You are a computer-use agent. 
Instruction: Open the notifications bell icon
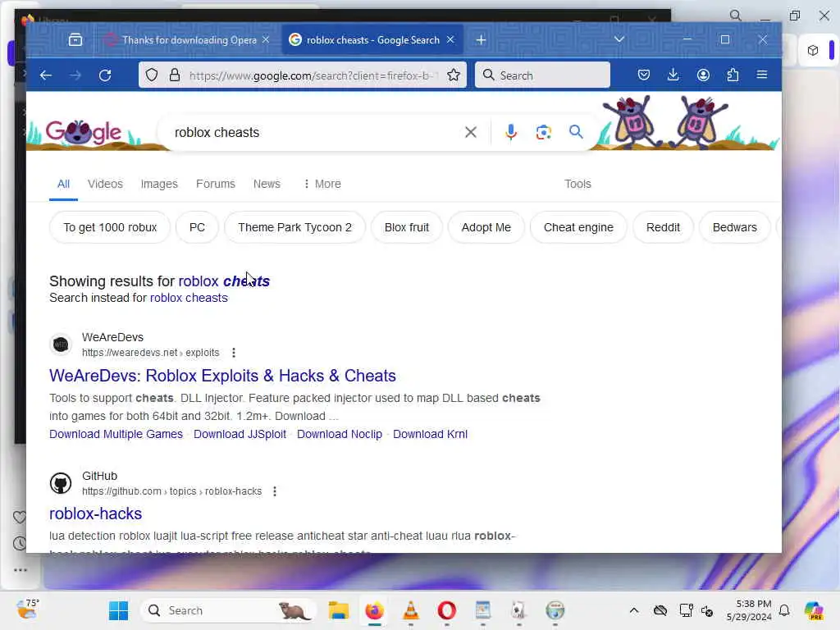tap(784, 610)
